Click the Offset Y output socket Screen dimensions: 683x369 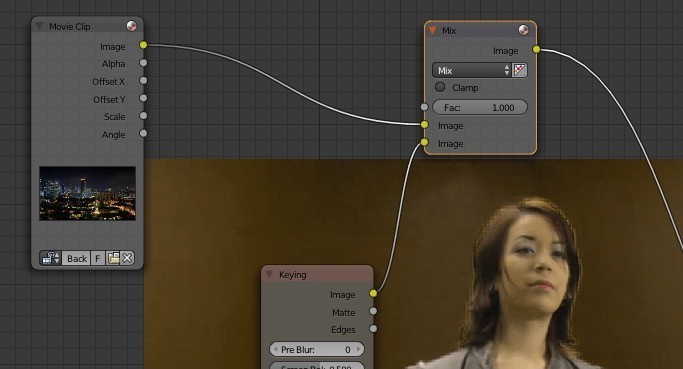pyautogui.click(x=143, y=98)
